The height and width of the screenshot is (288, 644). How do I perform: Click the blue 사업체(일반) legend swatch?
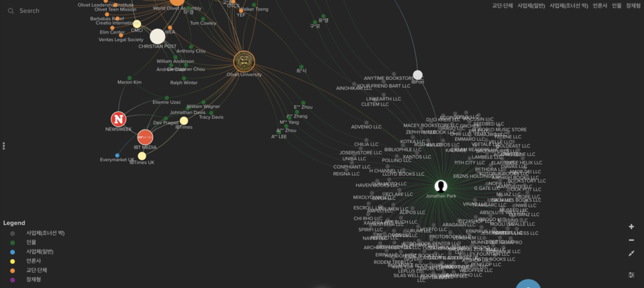pos(13,252)
